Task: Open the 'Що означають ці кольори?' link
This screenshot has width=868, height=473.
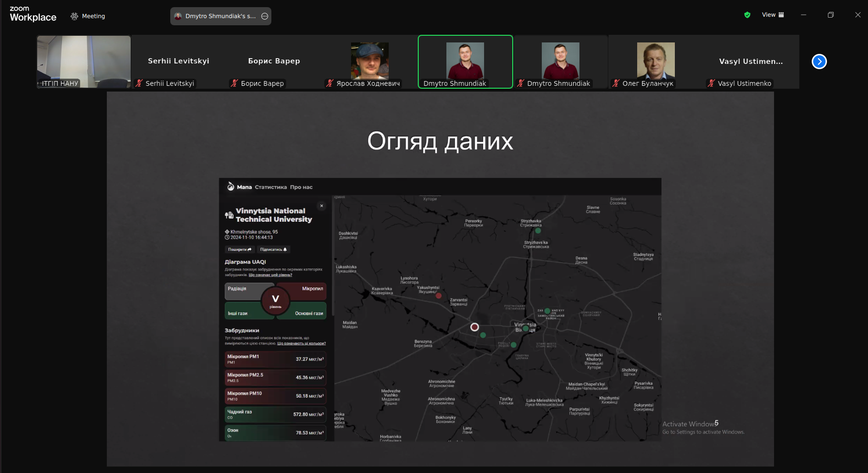Action: tap(301, 343)
